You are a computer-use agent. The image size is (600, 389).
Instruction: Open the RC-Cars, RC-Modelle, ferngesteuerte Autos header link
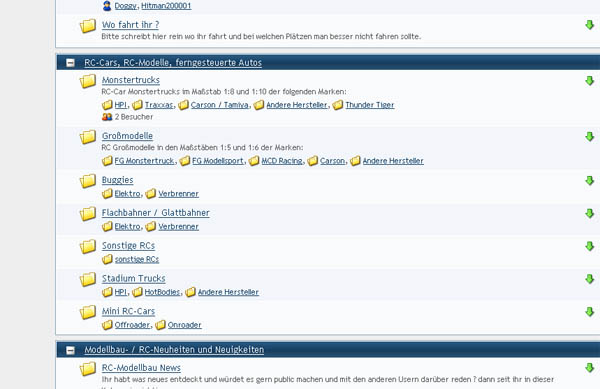pos(173,63)
